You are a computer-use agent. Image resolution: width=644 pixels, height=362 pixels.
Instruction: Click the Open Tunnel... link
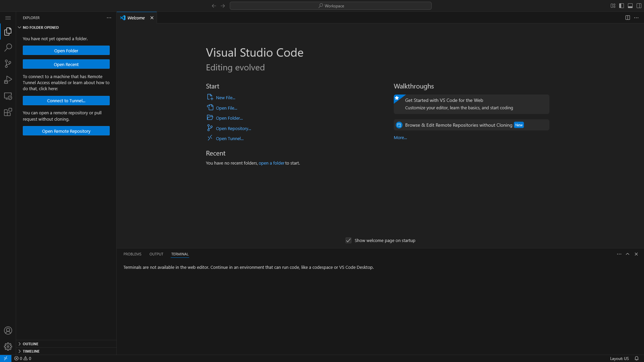(230, 138)
